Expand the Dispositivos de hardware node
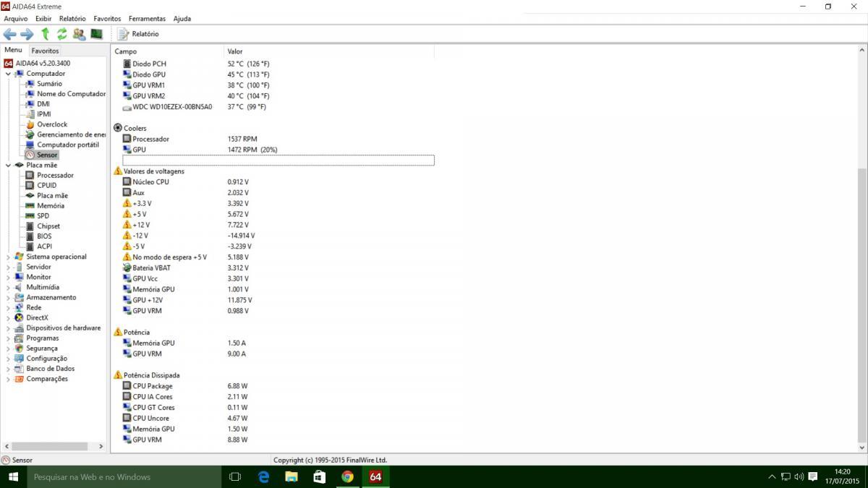This screenshot has height=488, width=868. (x=8, y=328)
